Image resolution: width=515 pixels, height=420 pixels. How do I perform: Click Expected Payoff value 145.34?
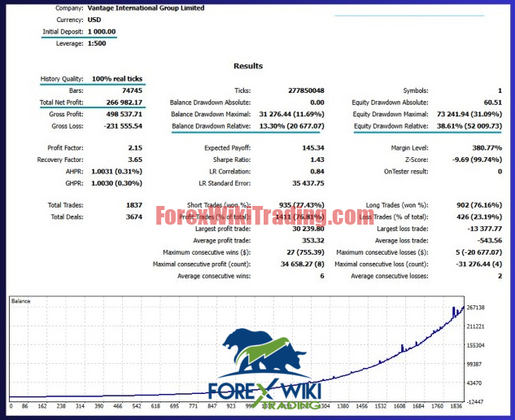[x=313, y=148]
